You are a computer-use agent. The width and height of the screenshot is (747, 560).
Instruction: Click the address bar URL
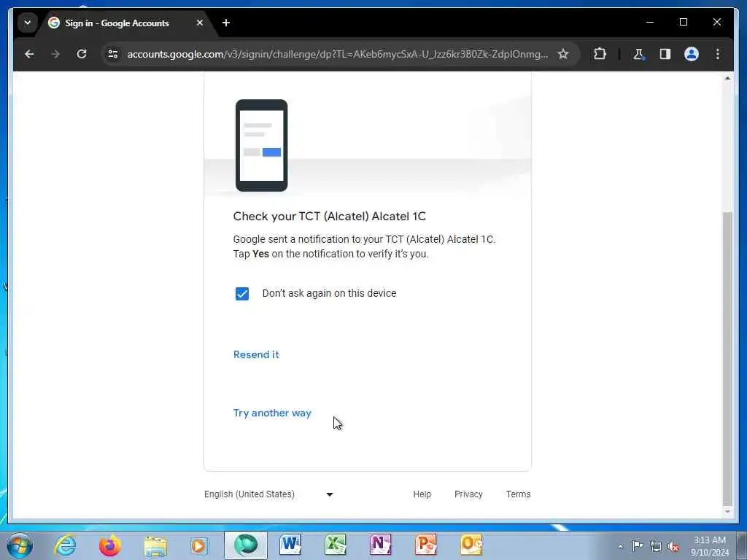337,54
